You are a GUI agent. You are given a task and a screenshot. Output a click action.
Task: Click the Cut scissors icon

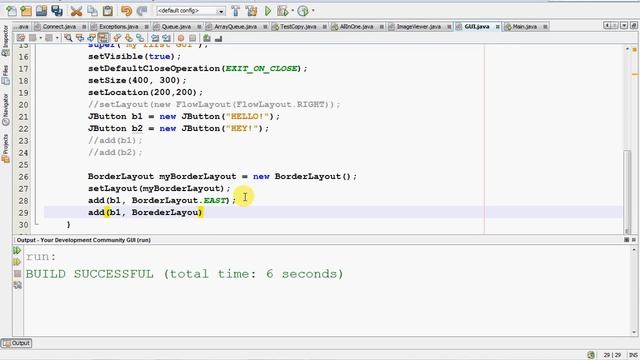click(76, 11)
